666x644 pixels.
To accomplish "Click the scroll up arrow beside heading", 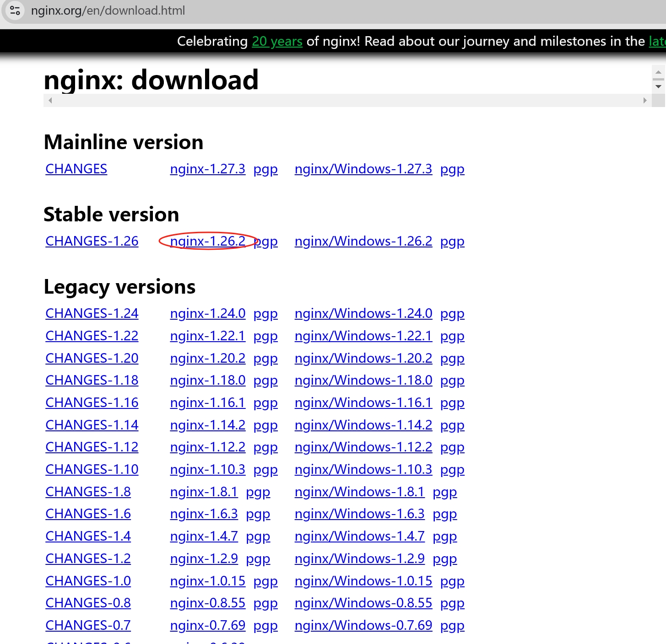I will [658, 72].
